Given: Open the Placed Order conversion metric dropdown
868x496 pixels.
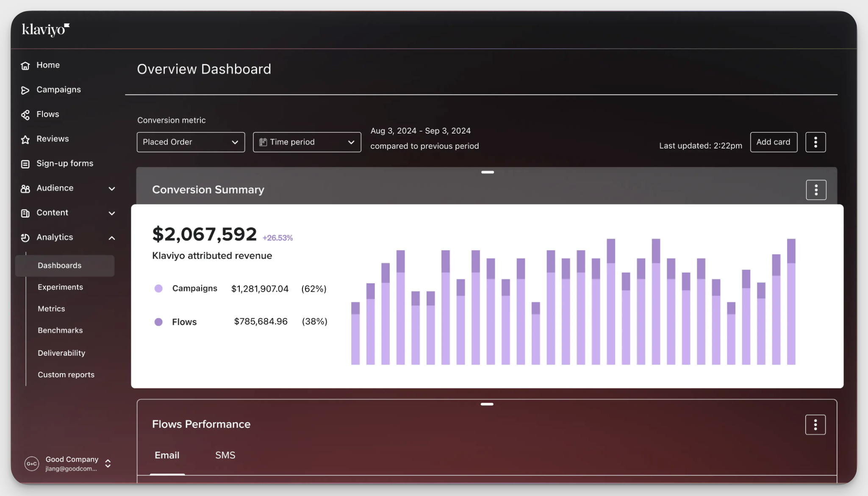Looking at the screenshot, I should (190, 142).
